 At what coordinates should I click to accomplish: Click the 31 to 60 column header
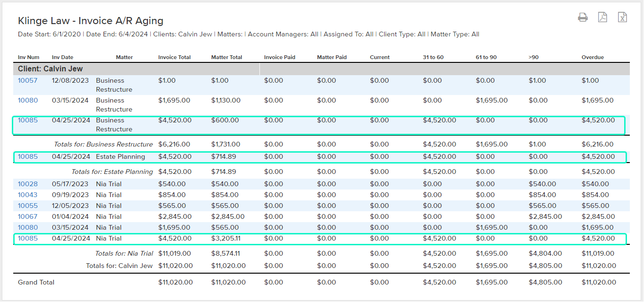click(x=433, y=57)
